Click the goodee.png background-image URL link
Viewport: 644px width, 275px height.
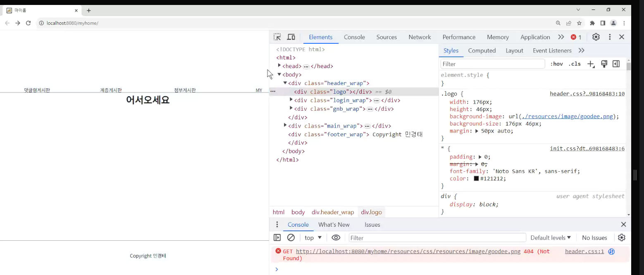[567, 116]
